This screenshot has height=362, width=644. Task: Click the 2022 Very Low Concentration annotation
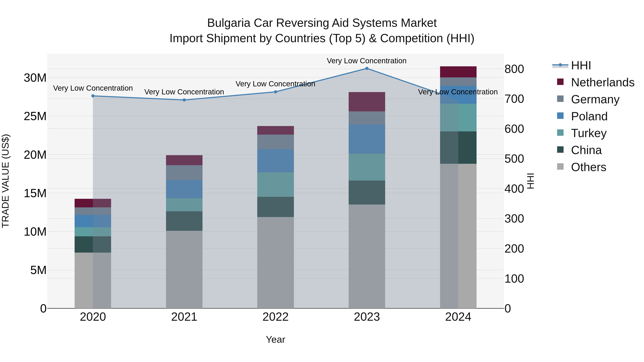(x=275, y=84)
